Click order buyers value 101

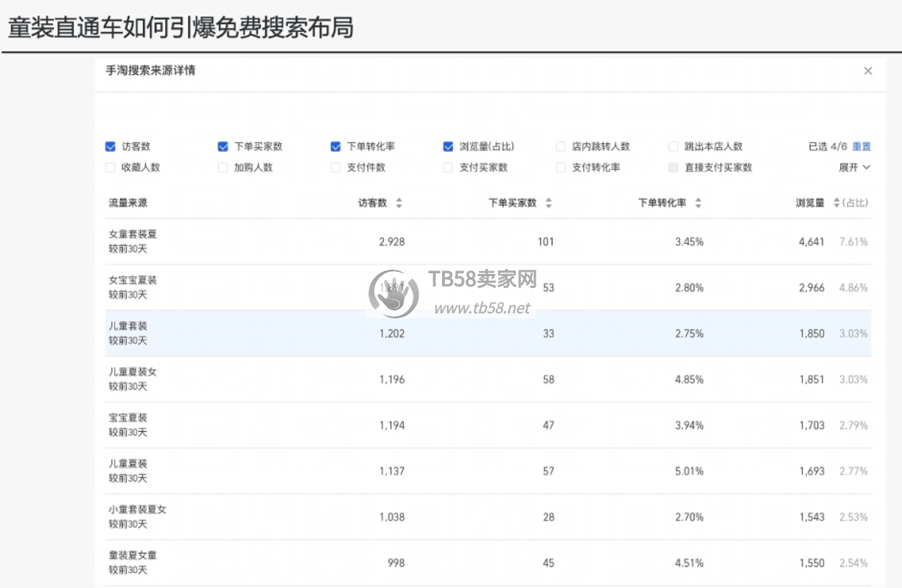coord(546,242)
